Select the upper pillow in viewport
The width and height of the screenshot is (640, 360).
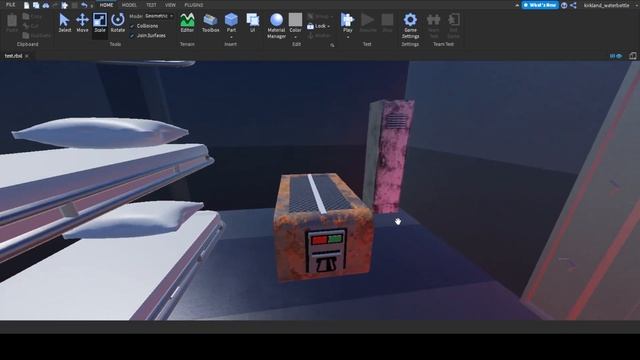tap(101, 132)
